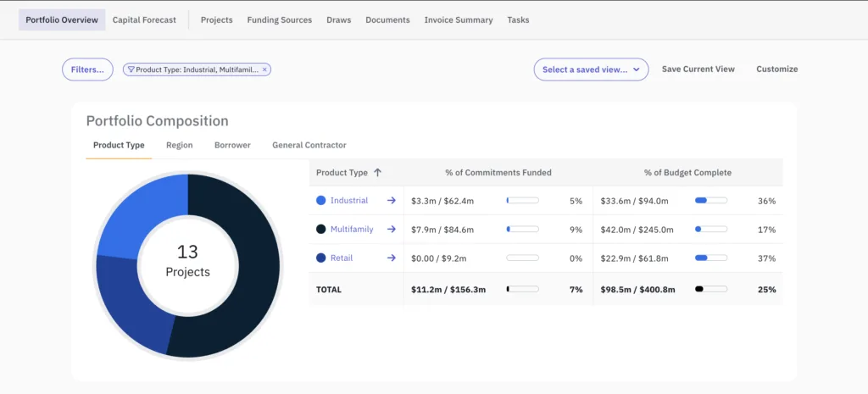The image size is (868, 394).
Task: Open the Tasks tab
Action: click(518, 20)
